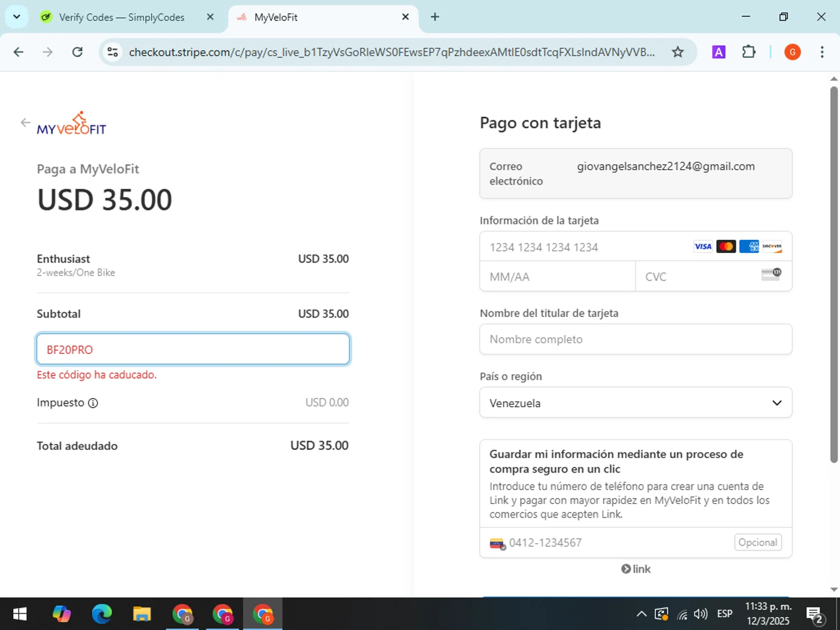Click the Venezuela flag country selector
Viewport: 840px width, 630px height.
click(x=497, y=543)
